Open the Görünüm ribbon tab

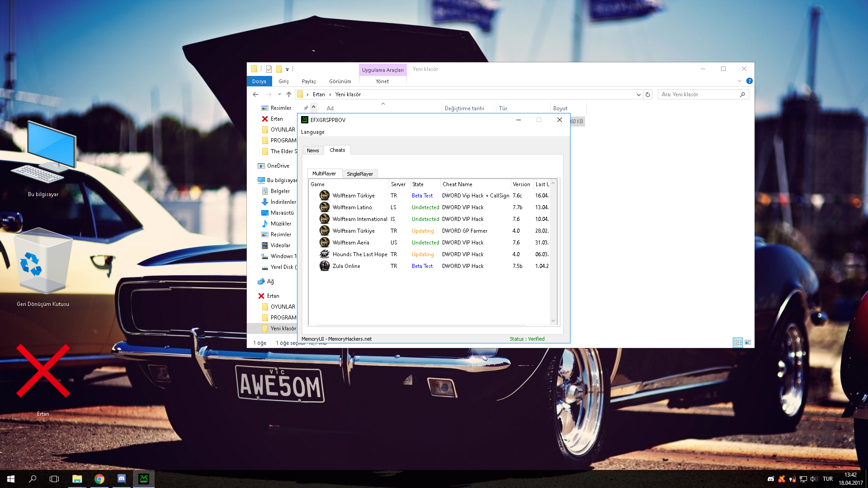340,81
